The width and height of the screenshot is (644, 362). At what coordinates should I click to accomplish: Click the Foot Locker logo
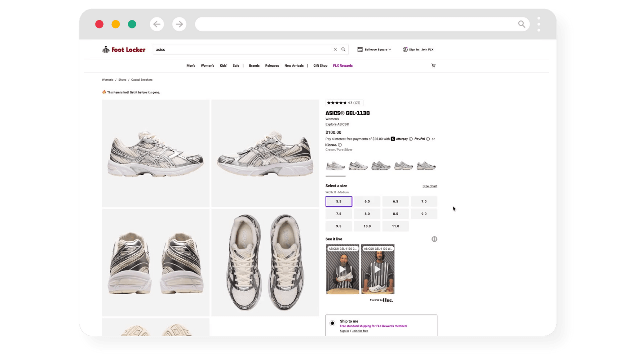click(124, 50)
